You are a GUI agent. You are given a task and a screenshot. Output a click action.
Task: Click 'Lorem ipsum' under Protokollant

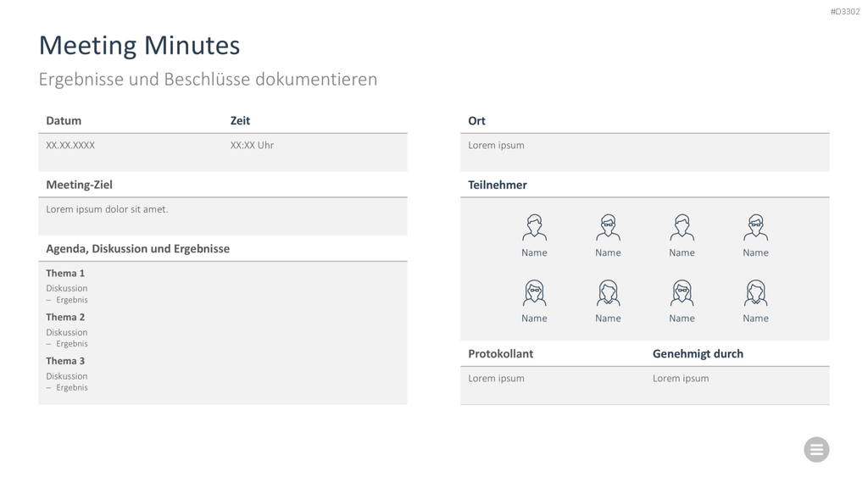coord(496,379)
